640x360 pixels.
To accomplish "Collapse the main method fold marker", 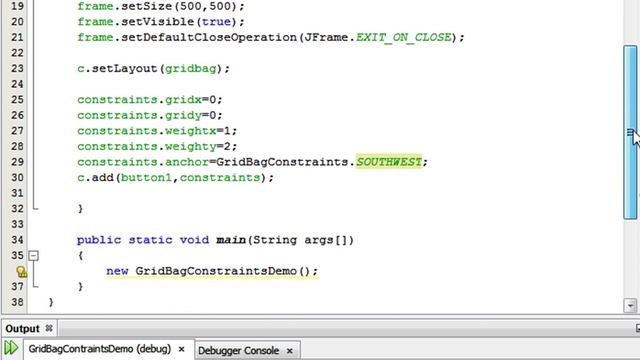I will [33, 256].
